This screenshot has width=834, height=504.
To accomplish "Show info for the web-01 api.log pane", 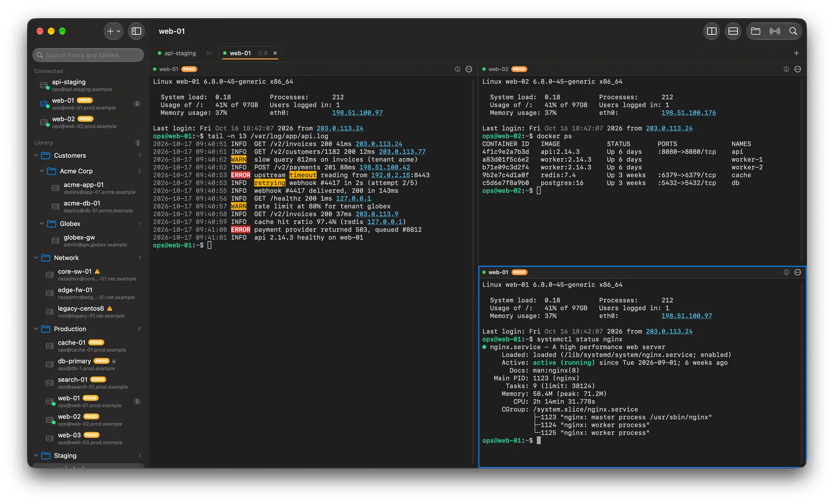I will [458, 69].
